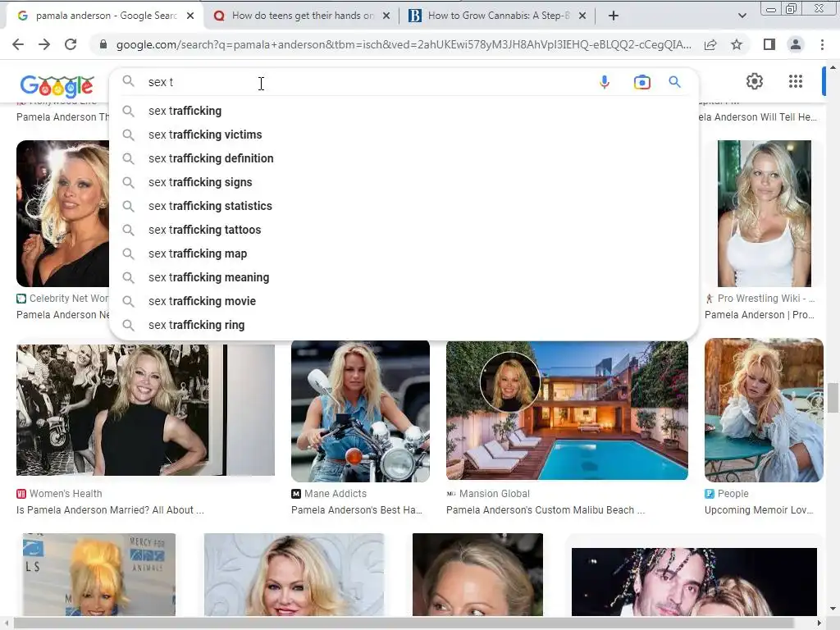Image resolution: width=840 pixels, height=630 pixels.
Task: Click the scrollbar up arrow
Action: [x=833, y=67]
